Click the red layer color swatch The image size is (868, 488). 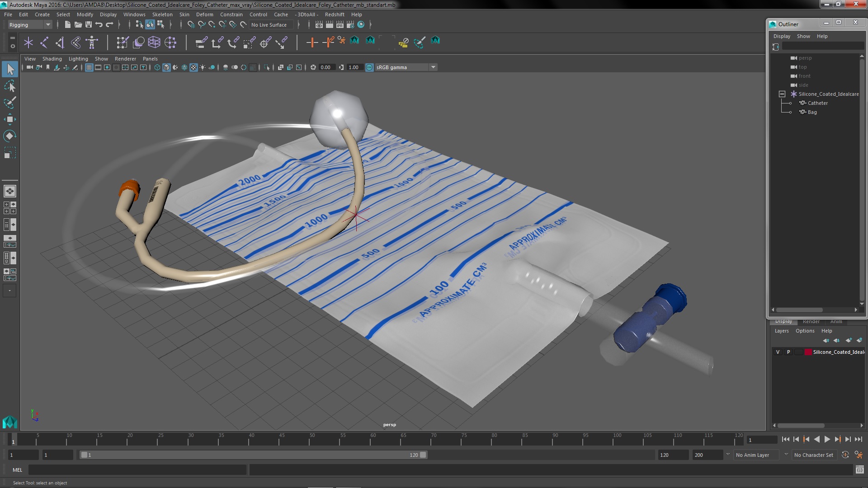pyautogui.click(x=808, y=352)
